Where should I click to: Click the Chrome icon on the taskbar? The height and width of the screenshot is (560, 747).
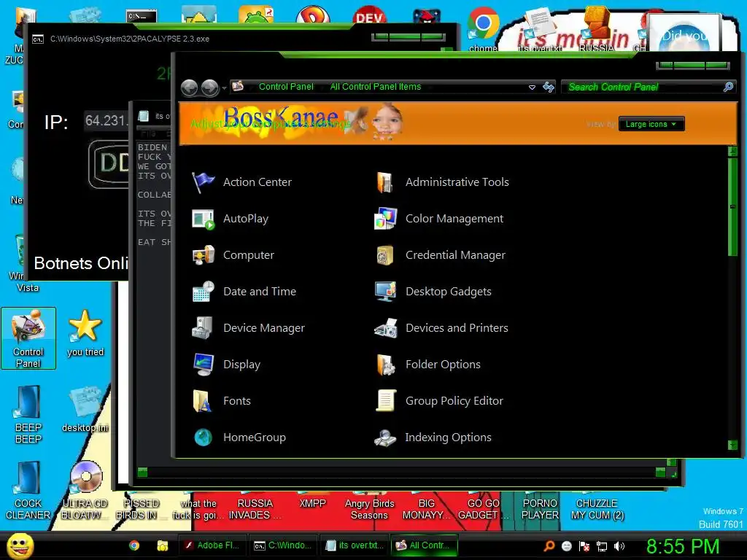click(134, 545)
